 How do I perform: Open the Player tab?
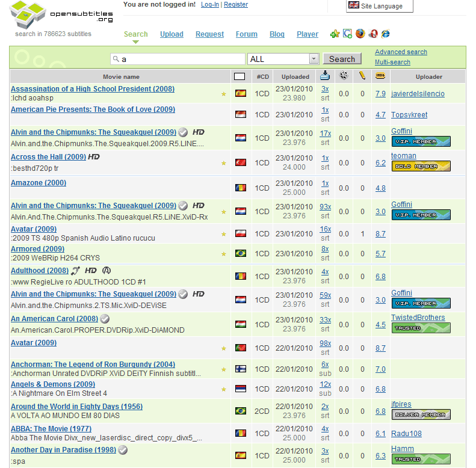coord(308,34)
